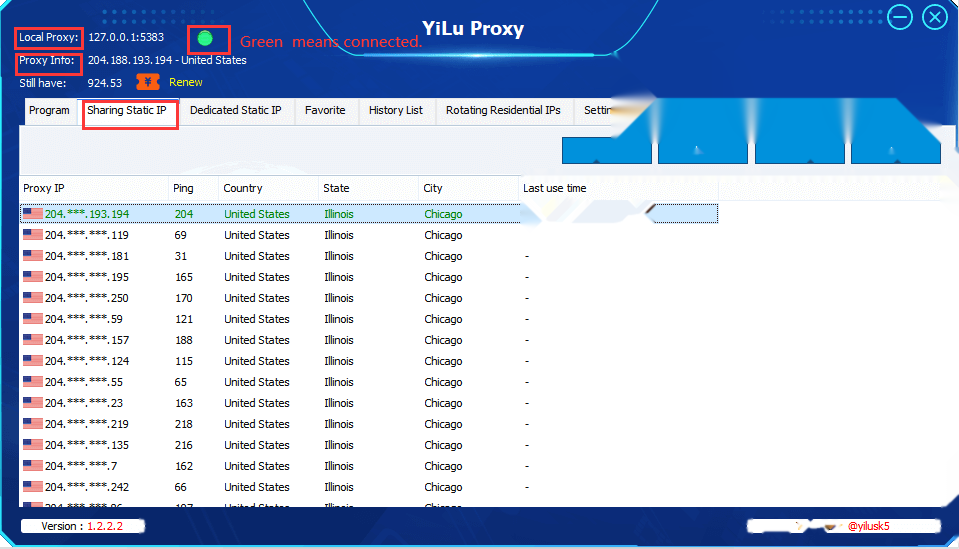Click the green connection status indicator
The height and width of the screenshot is (549, 959).
[206, 39]
